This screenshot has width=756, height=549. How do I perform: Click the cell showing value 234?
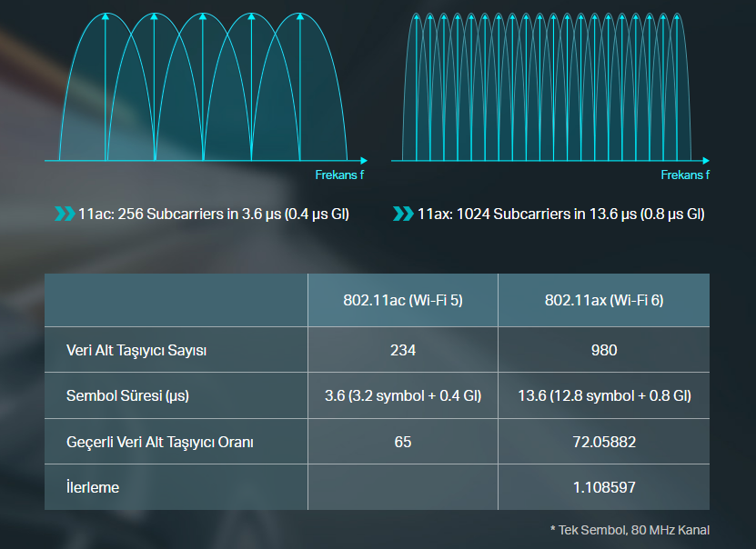point(403,350)
